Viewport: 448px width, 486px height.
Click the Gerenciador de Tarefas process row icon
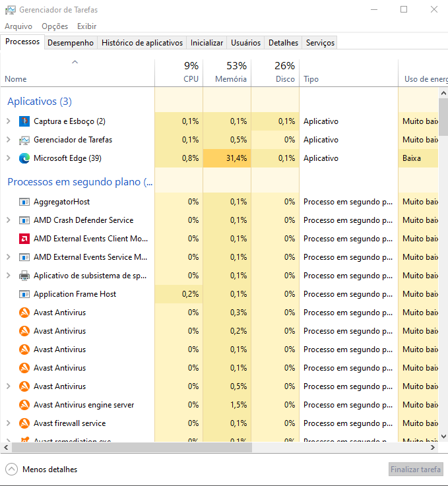[24, 140]
